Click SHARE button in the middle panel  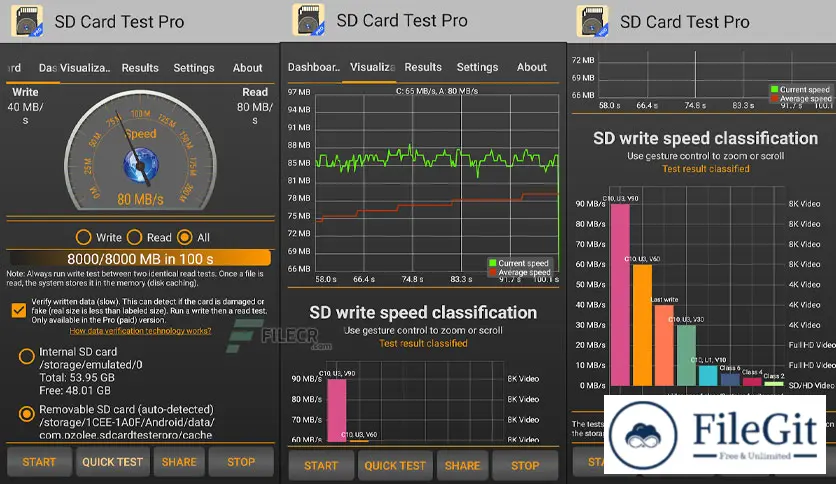[462, 465]
